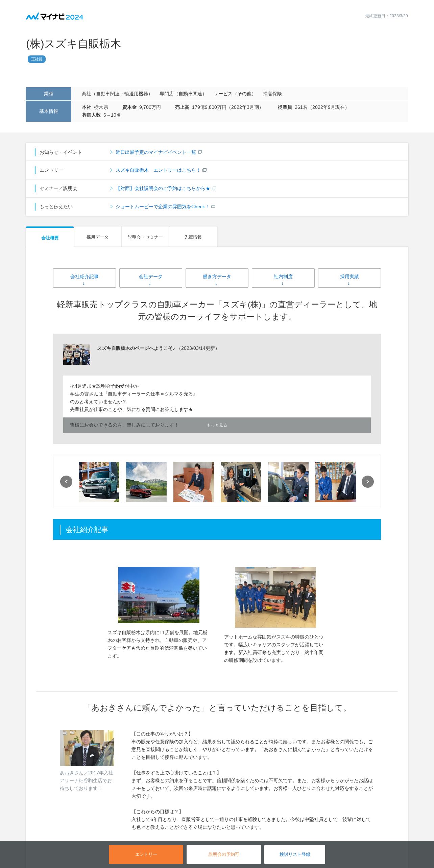Open the green Hustler car photo
434x868 pixels.
(99, 482)
